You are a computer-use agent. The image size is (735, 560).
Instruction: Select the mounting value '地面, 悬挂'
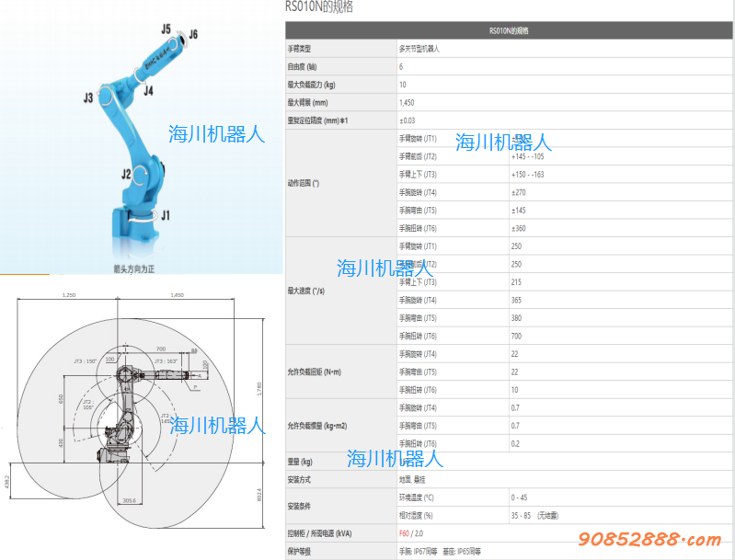tap(412, 480)
